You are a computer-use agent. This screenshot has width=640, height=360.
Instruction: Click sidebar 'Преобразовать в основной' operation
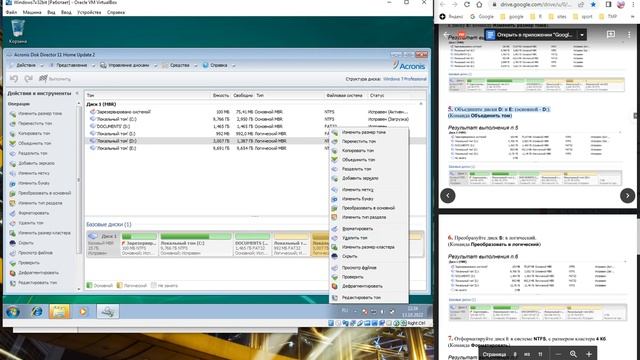[x=44, y=193]
